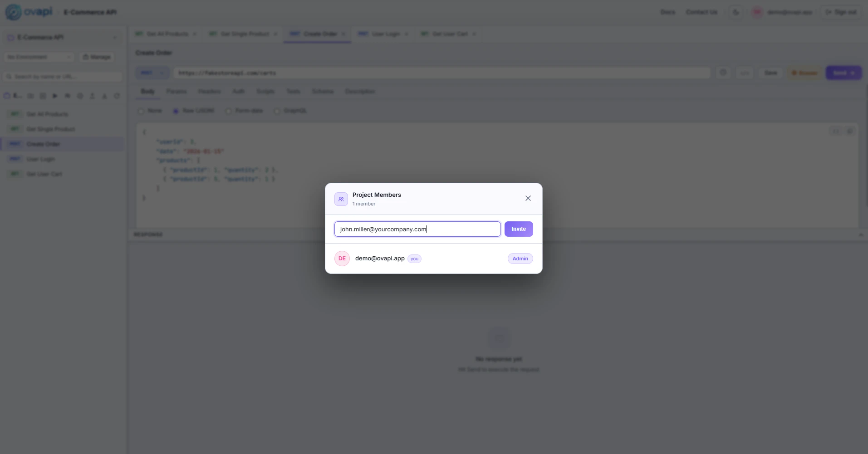Open the environment settings gear icon
Image resolution: width=868 pixels, height=454 pixels.
80,96
